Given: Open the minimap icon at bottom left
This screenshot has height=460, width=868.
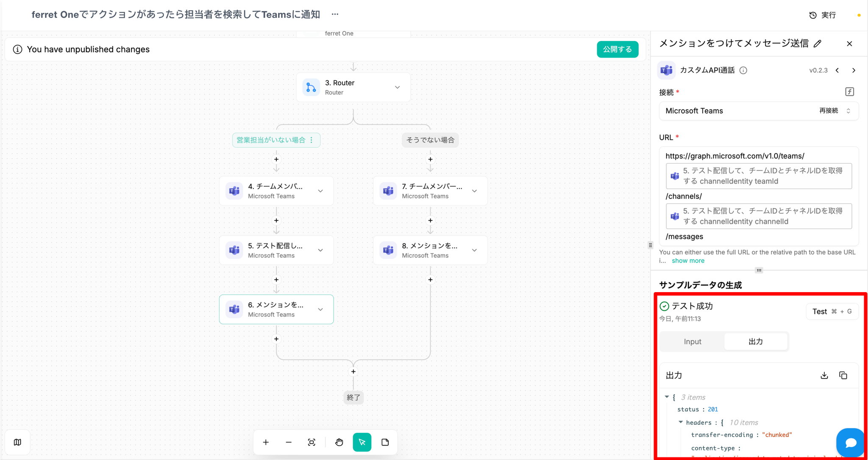Looking at the screenshot, I should tap(17, 442).
